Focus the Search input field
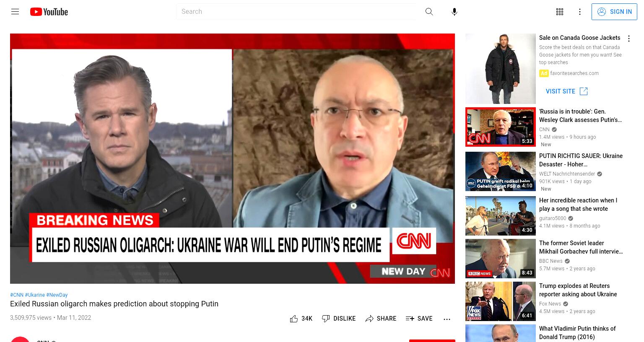644x342 pixels. (x=296, y=12)
